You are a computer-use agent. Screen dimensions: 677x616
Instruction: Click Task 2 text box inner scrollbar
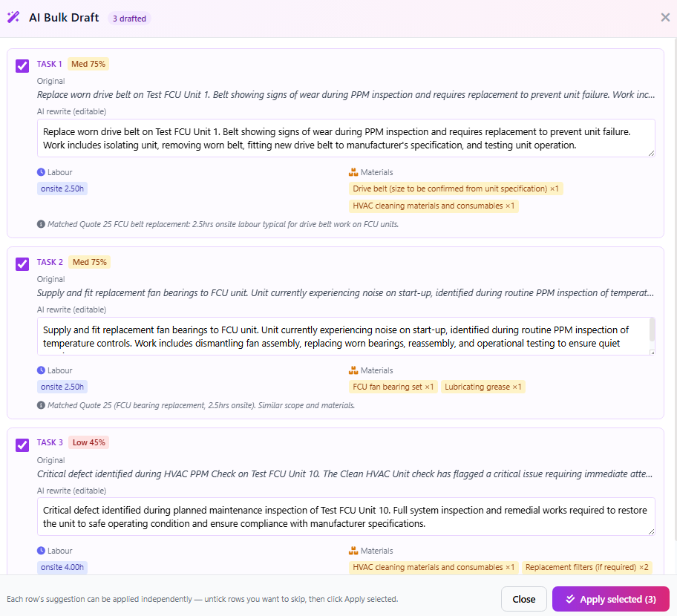[652, 330]
